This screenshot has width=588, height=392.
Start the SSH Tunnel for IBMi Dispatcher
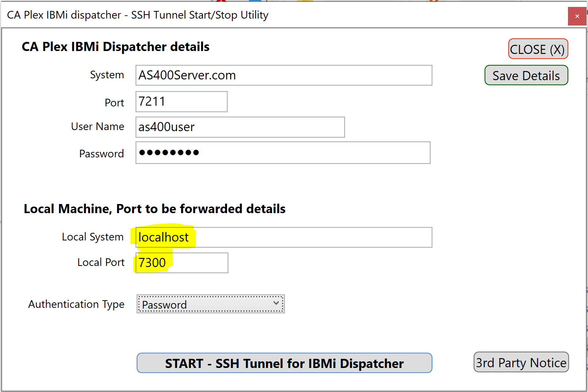click(284, 363)
